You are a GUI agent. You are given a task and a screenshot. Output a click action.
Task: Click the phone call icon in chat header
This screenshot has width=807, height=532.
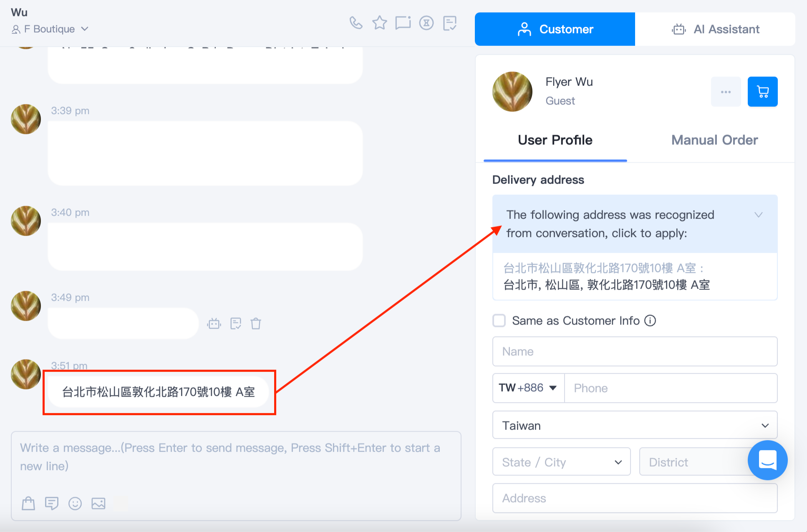click(x=356, y=23)
